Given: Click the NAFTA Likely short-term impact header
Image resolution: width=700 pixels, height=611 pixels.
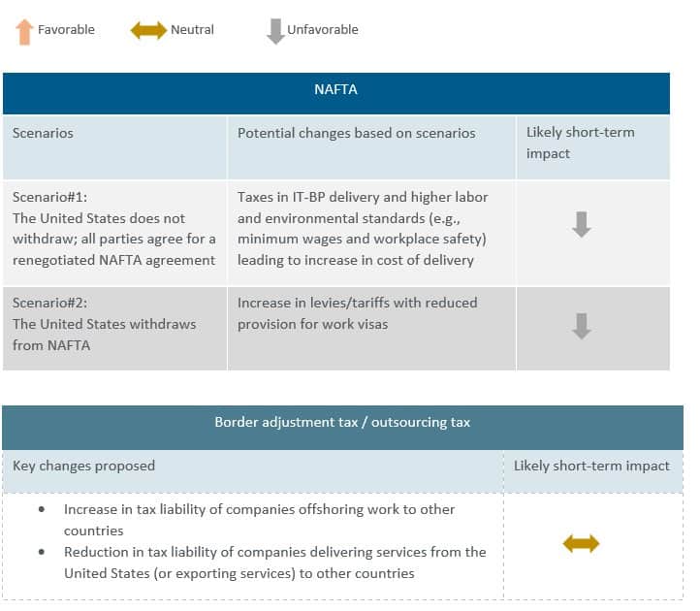Looking at the screenshot, I should (x=580, y=143).
